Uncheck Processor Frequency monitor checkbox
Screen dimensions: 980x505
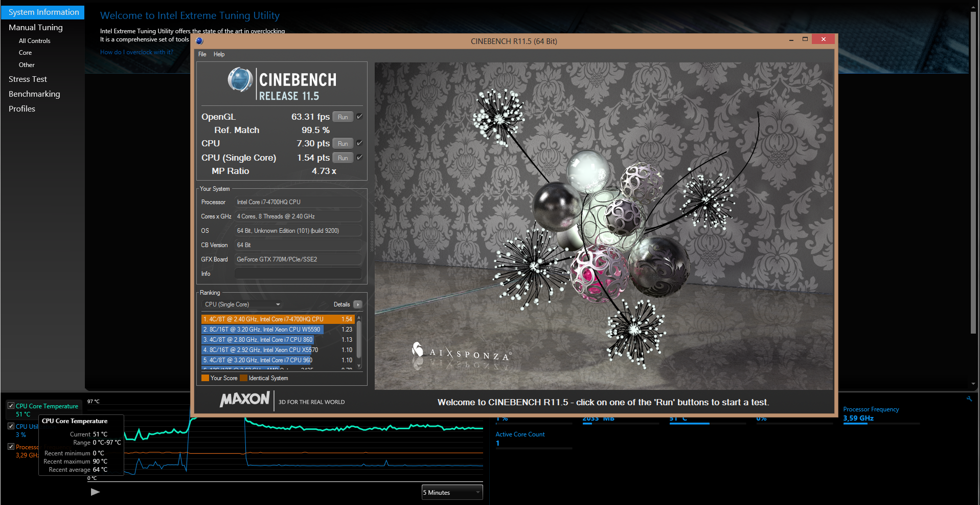(11, 447)
